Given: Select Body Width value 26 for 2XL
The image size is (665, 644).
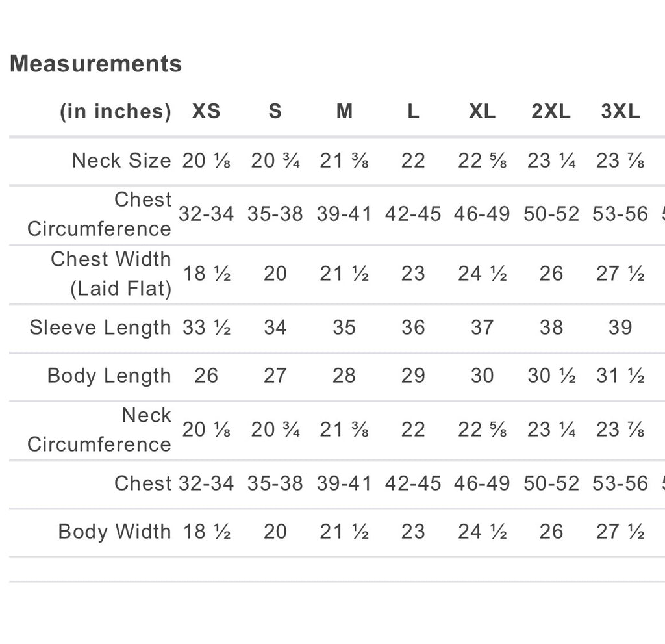Looking at the screenshot, I should (551, 532).
